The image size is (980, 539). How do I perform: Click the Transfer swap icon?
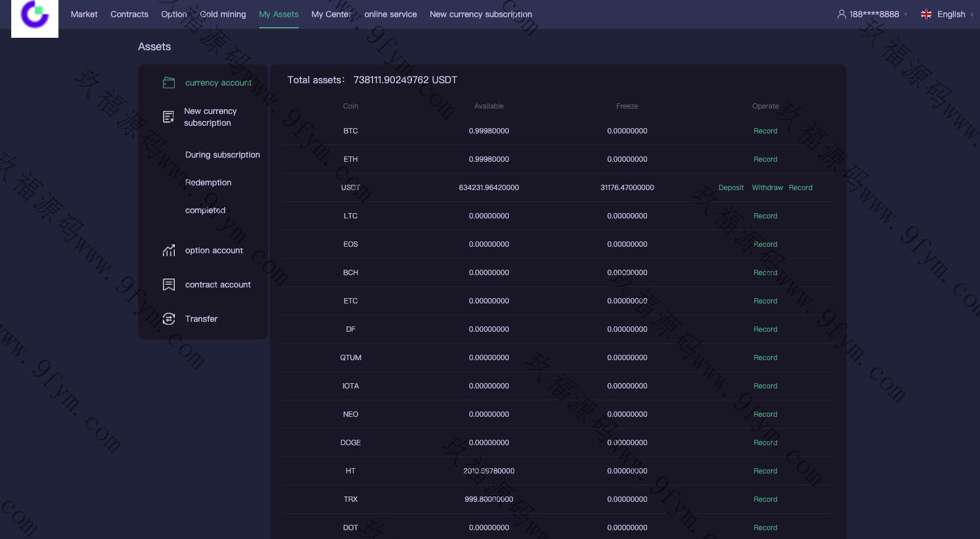(x=169, y=319)
